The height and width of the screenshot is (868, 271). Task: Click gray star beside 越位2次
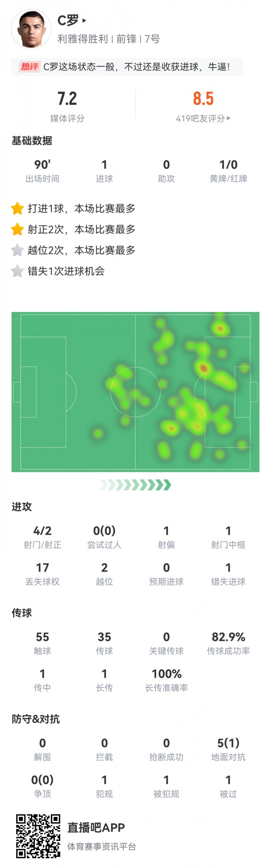point(17,250)
